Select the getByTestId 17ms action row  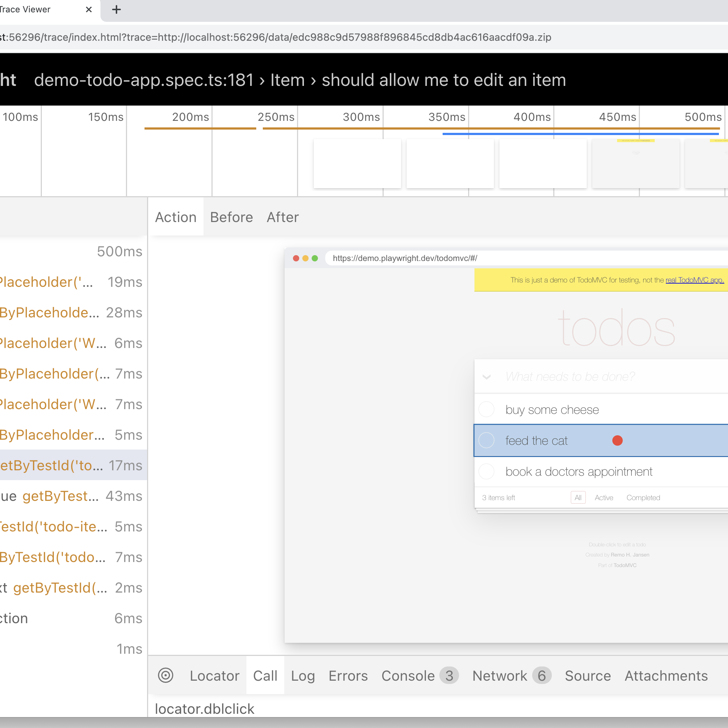(74, 465)
